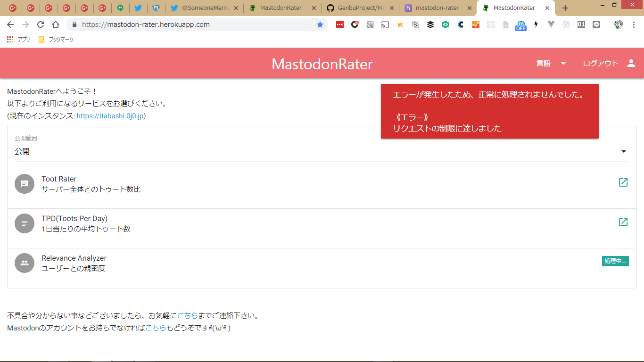Image resolution: width=644 pixels, height=362 pixels.
Task: Click the user account icon beside ログアウト
Action: point(631,64)
